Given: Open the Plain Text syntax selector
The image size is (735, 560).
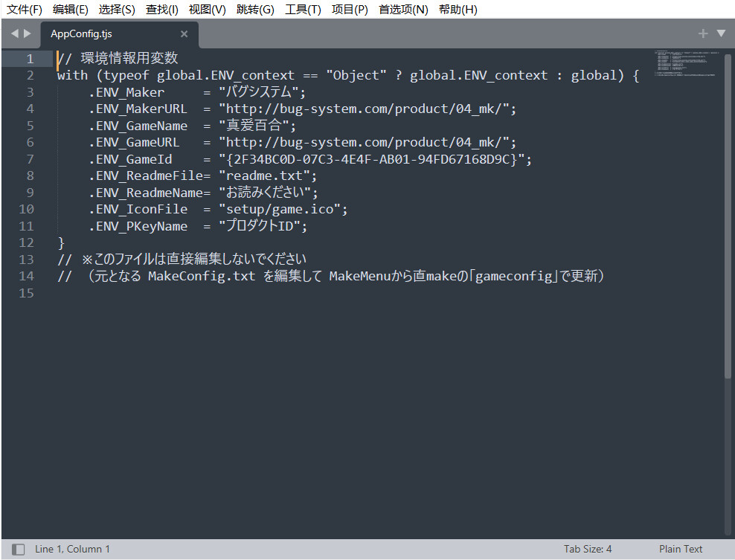Looking at the screenshot, I should pos(680,549).
